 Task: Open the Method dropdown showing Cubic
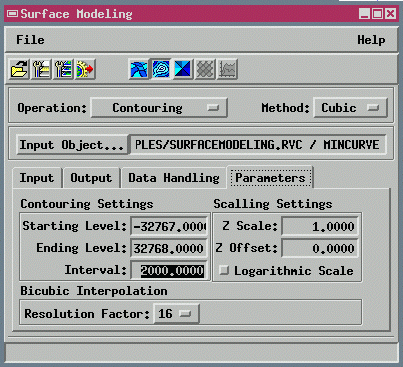point(350,108)
